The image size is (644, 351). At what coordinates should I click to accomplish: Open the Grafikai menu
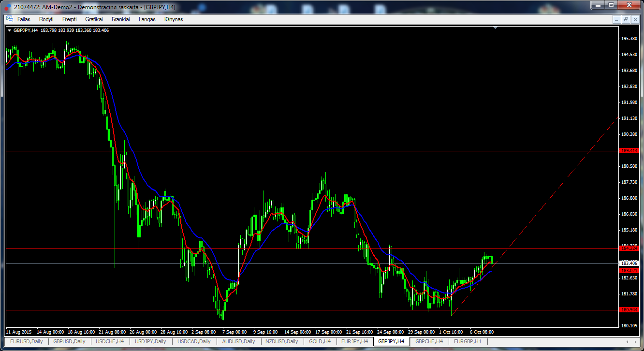click(x=94, y=19)
